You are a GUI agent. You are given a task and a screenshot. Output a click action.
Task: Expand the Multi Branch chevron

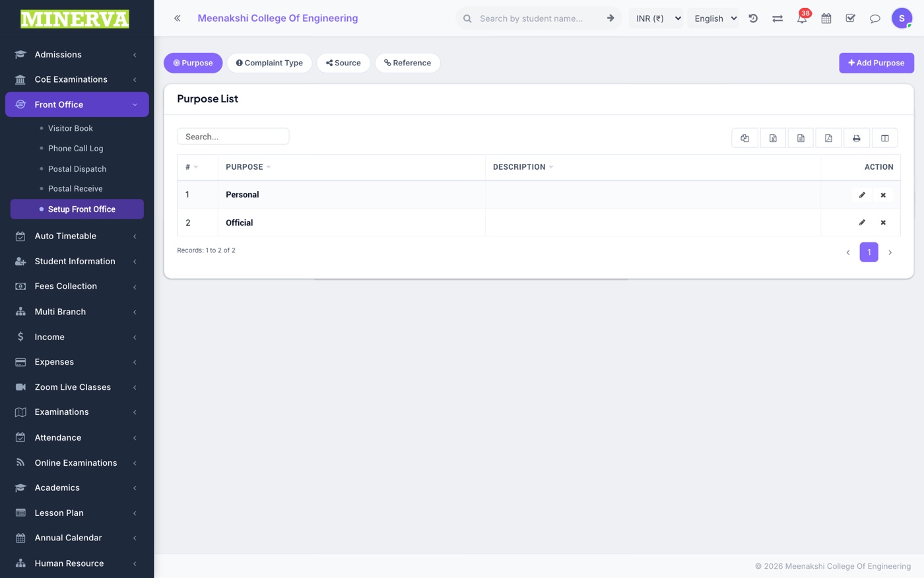click(x=135, y=312)
